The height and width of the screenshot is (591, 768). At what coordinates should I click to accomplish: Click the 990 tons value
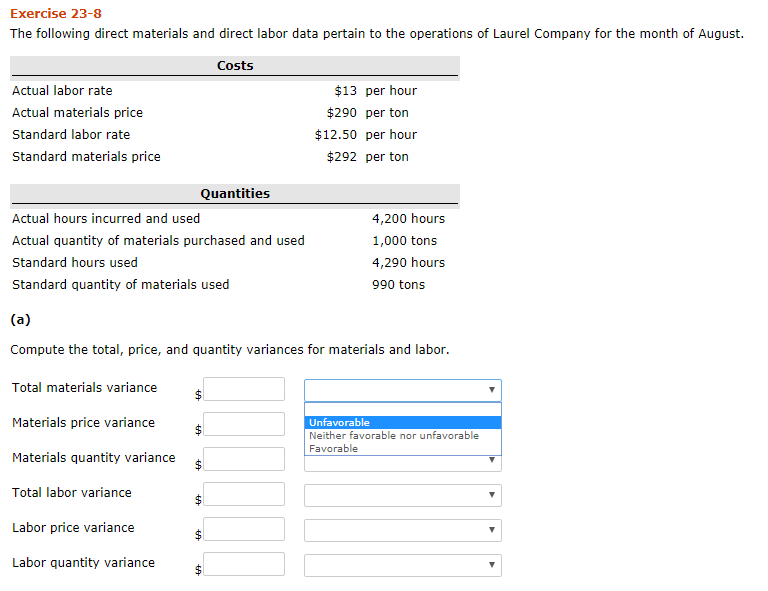(x=398, y=285)
